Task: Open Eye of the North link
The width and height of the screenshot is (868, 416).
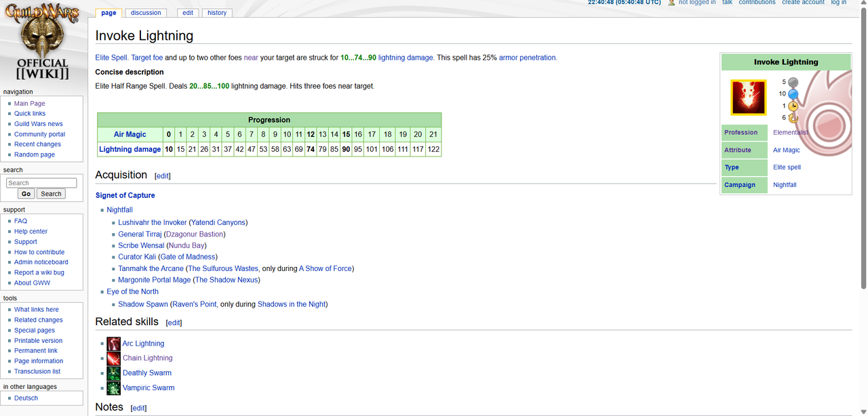Action: [133, 291]
